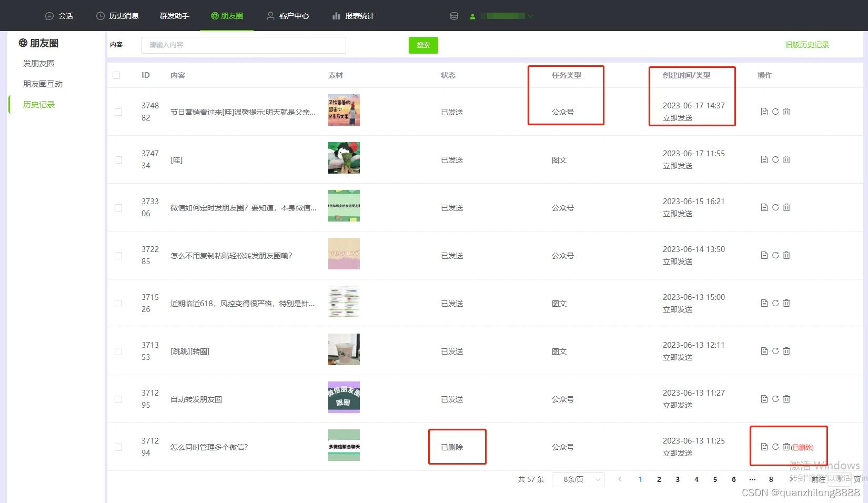Click the chat bubble icon beside 会话
Screen dimensions: 868x503
[x=49, y=15]
